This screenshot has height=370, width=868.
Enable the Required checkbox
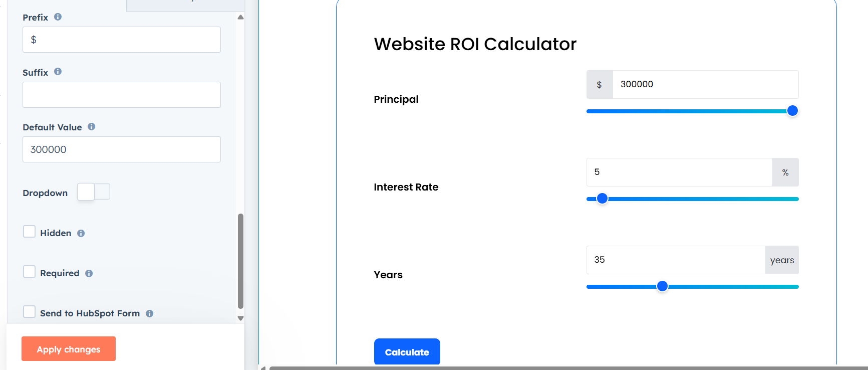click(x=30, y=272)
